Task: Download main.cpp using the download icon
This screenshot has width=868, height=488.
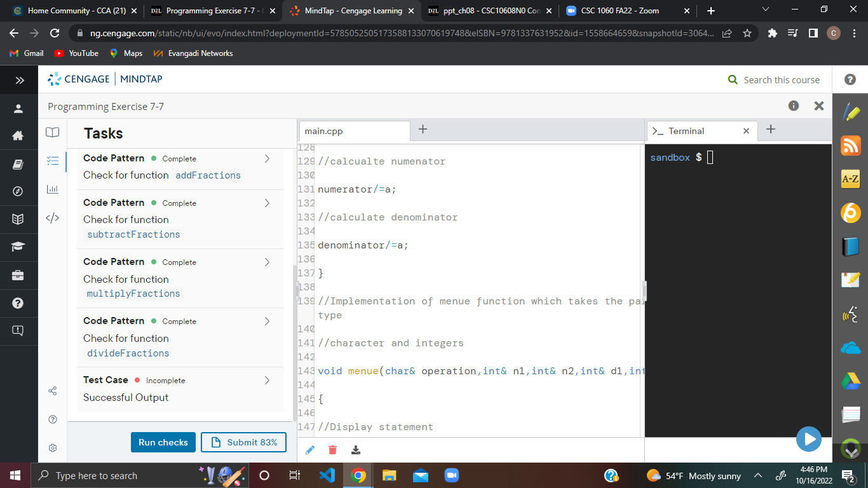Action: point(355,449)
